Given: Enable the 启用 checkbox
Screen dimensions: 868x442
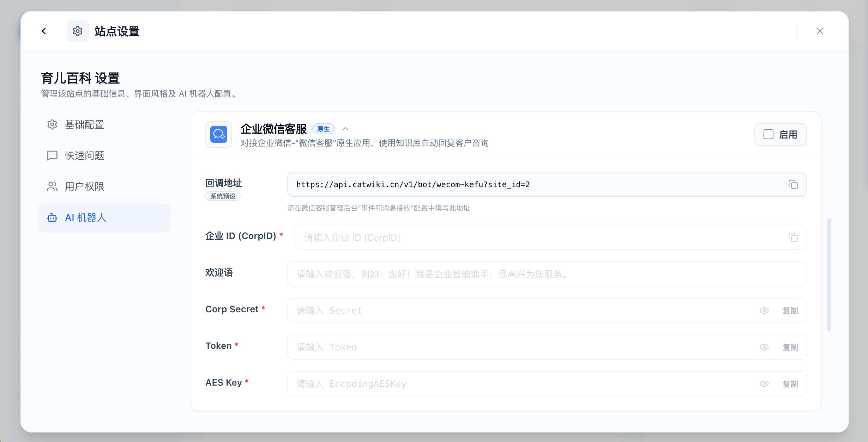Looking at the screenshot, I should point(768,134).
